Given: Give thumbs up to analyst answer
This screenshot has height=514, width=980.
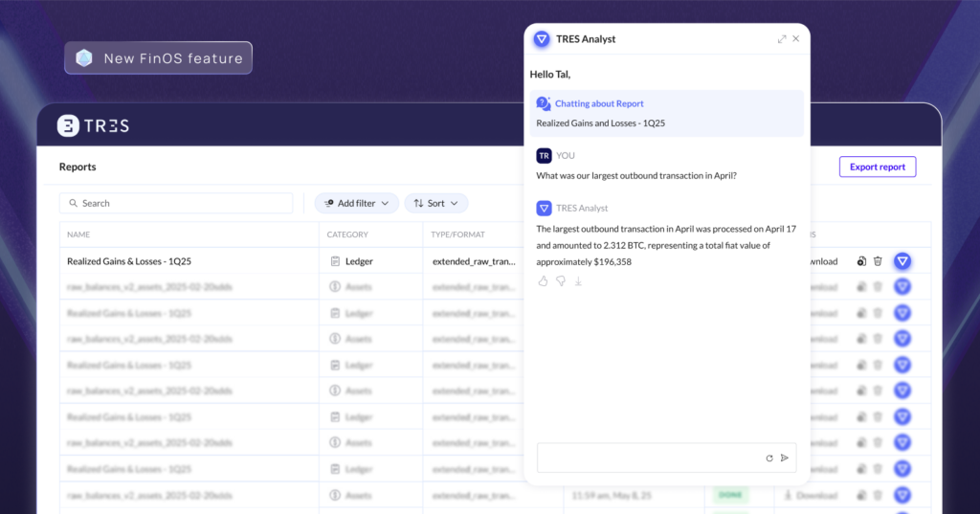Looking at the screenshot, I should pos(543,281).
